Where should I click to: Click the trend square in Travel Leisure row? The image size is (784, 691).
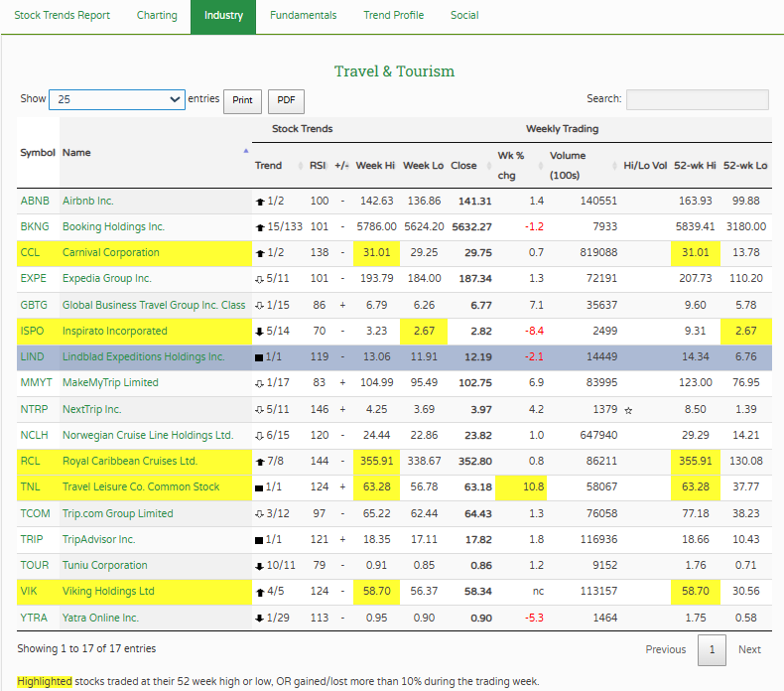(x=259, y=487)
